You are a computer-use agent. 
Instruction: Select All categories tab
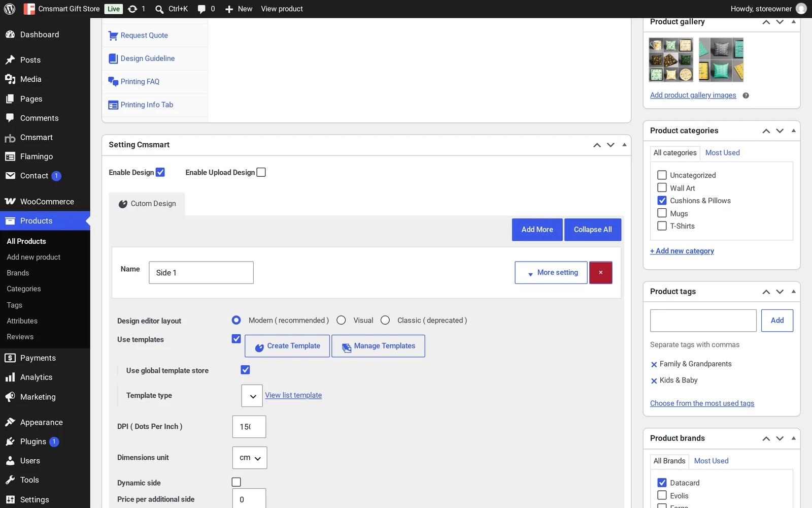point(675,153)
